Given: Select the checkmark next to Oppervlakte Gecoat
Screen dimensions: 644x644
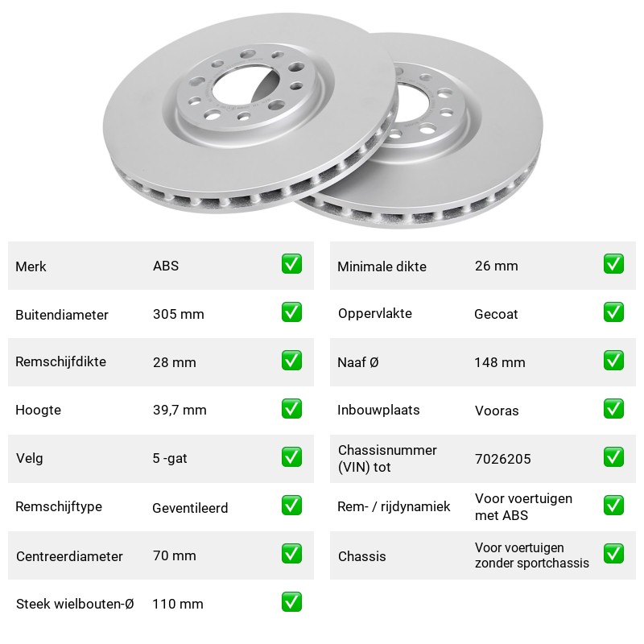Looking at the screenshot, I should pos(613,312).
